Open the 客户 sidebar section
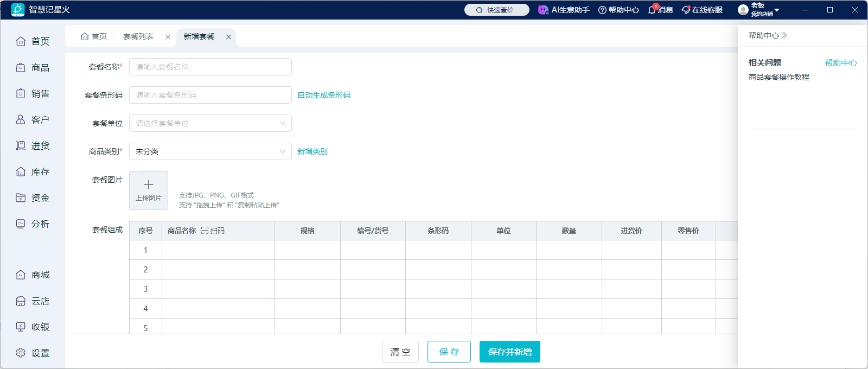 pyautogui.click(x=33, y=119)
